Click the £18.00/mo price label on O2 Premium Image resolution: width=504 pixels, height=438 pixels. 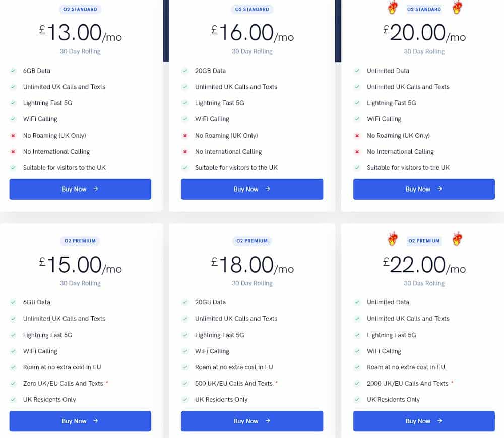coord(252,266)
